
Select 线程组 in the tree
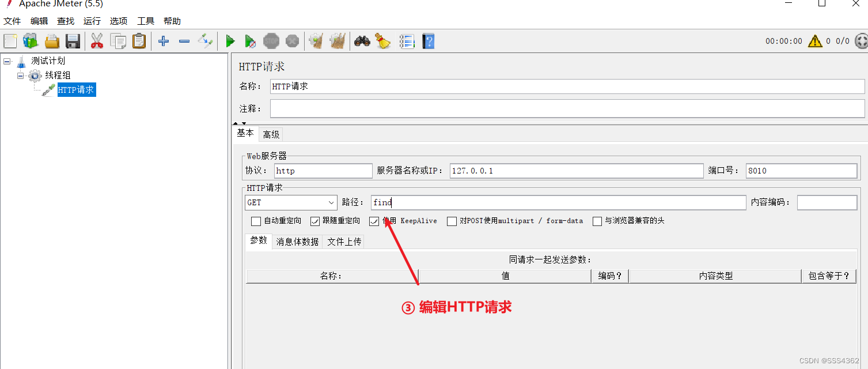pyautogui.click(x=58, y=76)
